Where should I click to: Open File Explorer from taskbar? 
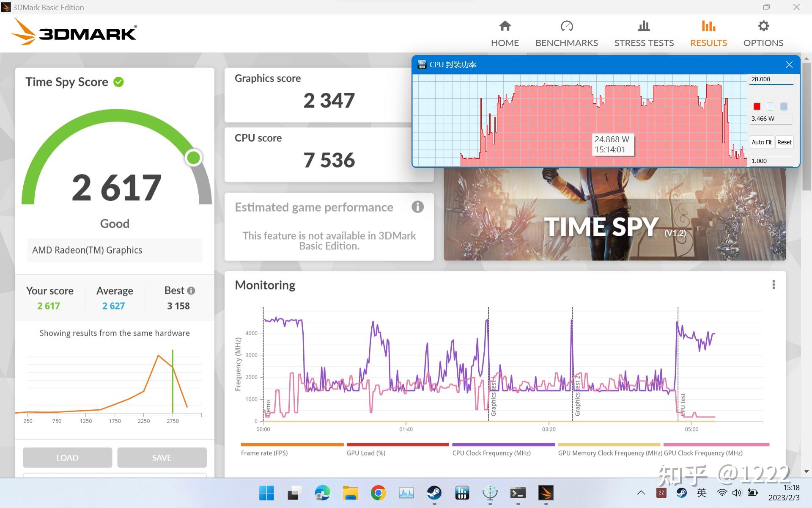[350, 493]
